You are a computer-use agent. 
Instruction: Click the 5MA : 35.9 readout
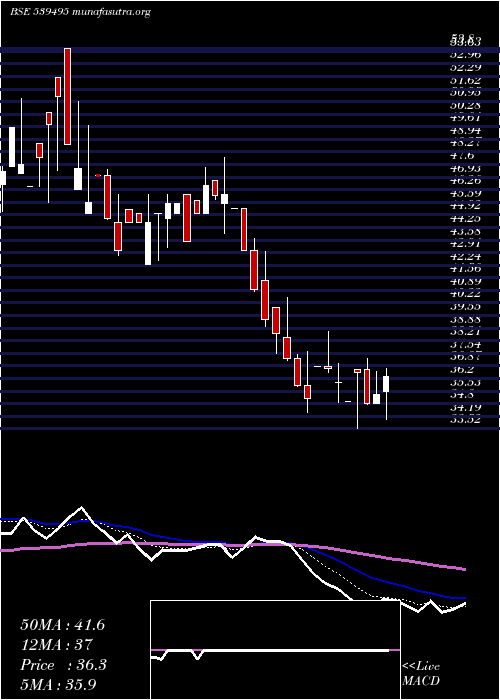pos(59,684)
